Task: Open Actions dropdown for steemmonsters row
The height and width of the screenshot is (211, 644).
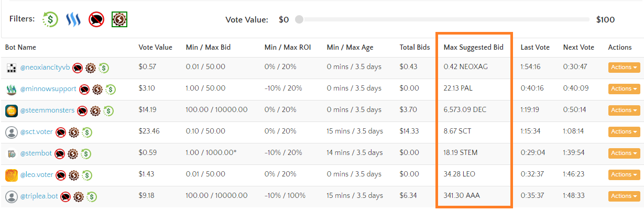Action: tap(624, 110)
